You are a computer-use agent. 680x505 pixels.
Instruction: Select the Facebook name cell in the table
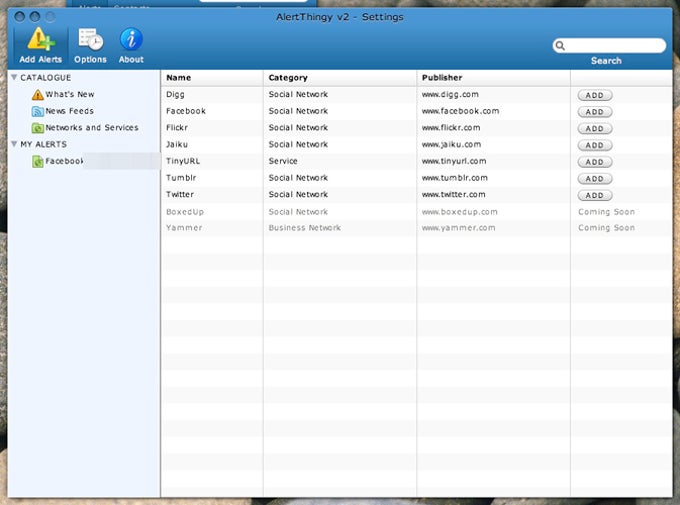tap(186, 111)
